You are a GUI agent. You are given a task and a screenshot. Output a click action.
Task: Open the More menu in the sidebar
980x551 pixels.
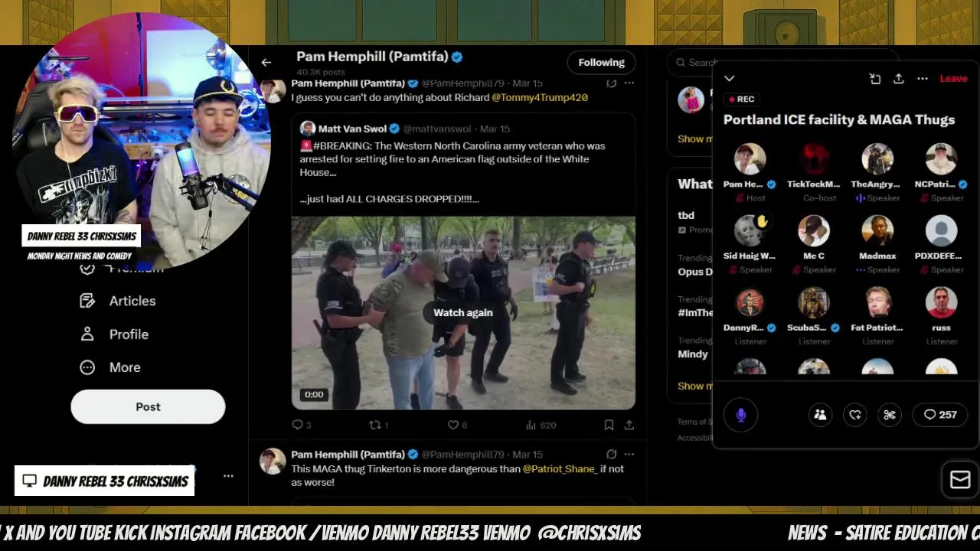pyautogui.click(x=110, y=367)
